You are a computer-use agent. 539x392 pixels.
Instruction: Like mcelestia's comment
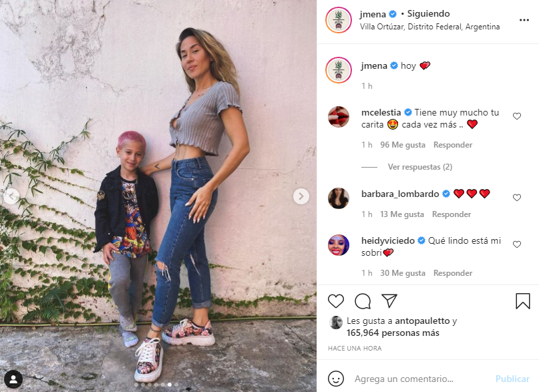(517, 116)
